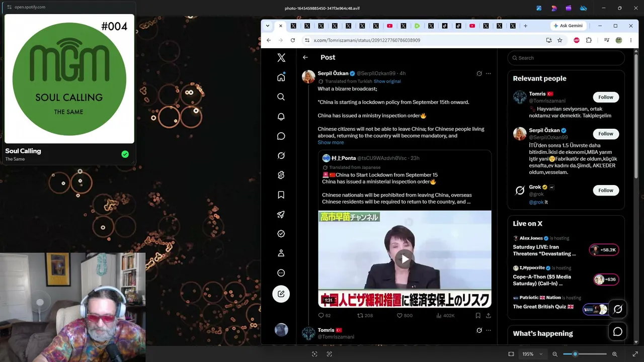The height and width of the screenshot is (362, 644).
Task: Like the post with 800 likes
Action: point(405,316)
